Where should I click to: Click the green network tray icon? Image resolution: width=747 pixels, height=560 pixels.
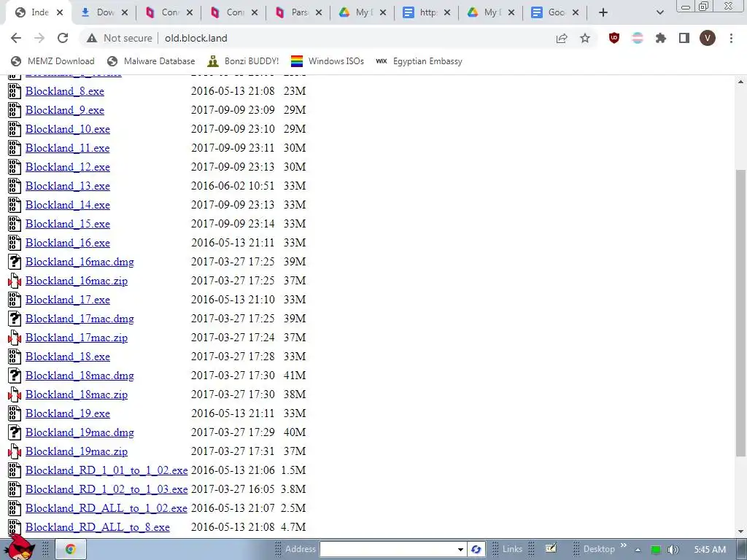pyautogui.click(x=656, y=550)
